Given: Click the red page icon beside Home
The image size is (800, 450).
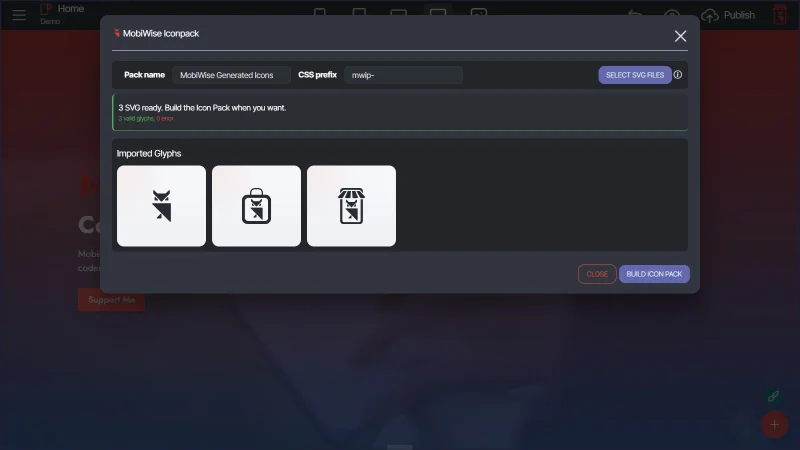Looking at the screenshot, I should [46, 9].
